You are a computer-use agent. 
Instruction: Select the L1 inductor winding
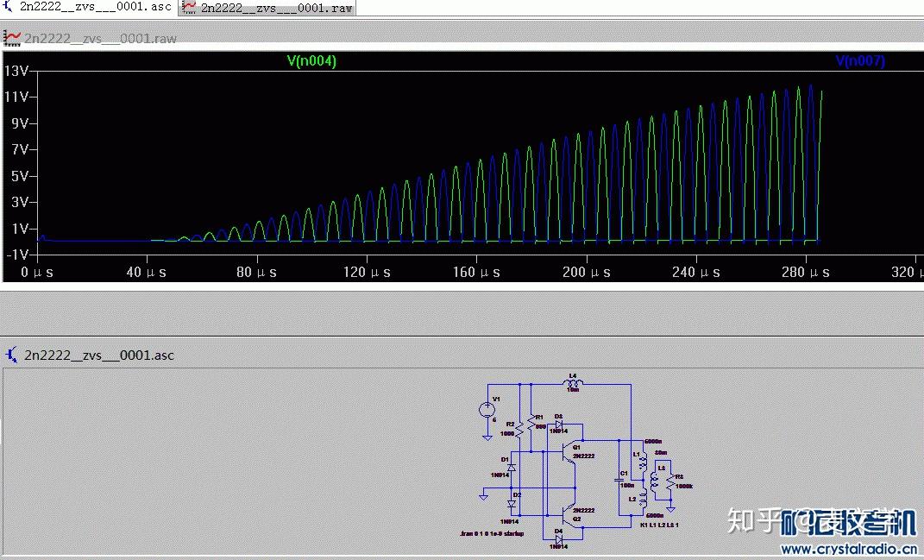click(x=643, y=462)
